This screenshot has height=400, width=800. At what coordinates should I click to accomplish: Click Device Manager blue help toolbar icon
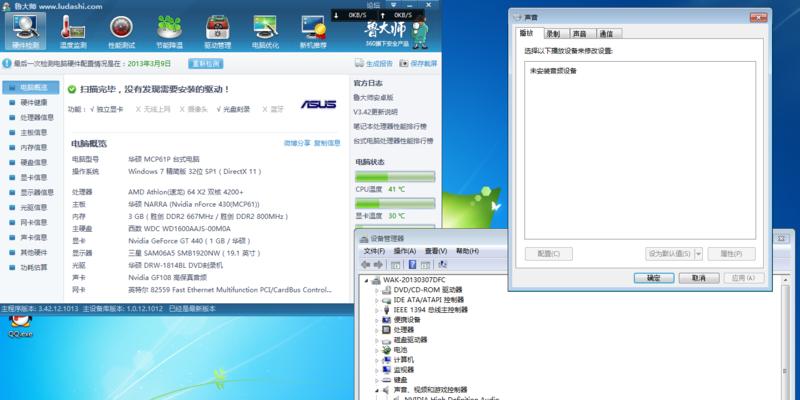point(413,265)
